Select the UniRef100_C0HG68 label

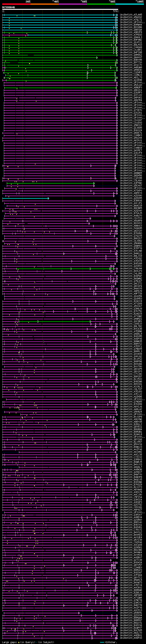tap(131, 48)
